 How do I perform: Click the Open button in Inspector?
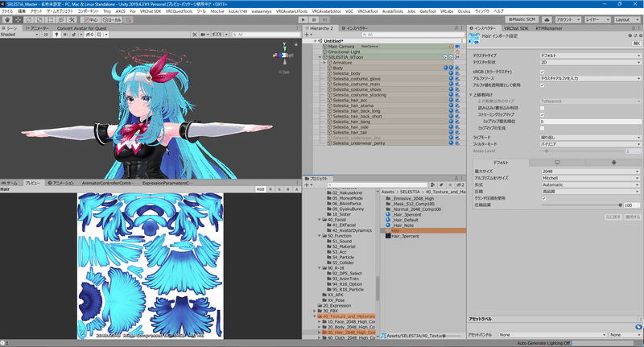pos(637,43)
